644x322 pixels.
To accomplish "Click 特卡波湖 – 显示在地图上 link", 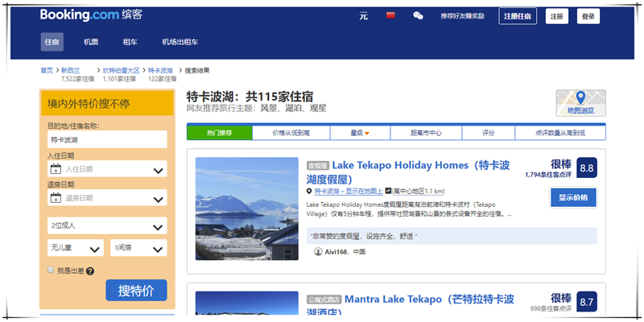I will tap(349, 192).
